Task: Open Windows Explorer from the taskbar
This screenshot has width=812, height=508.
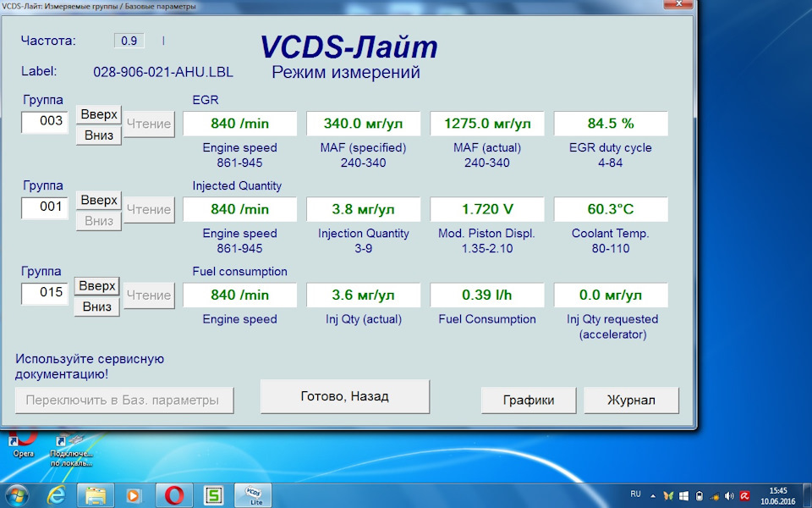Action: (x=96, y=495)
